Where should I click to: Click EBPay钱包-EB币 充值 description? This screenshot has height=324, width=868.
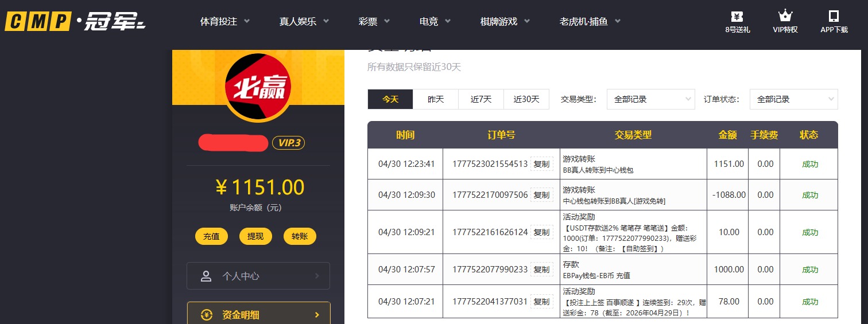pyautogui.click(x=596, y=276)
